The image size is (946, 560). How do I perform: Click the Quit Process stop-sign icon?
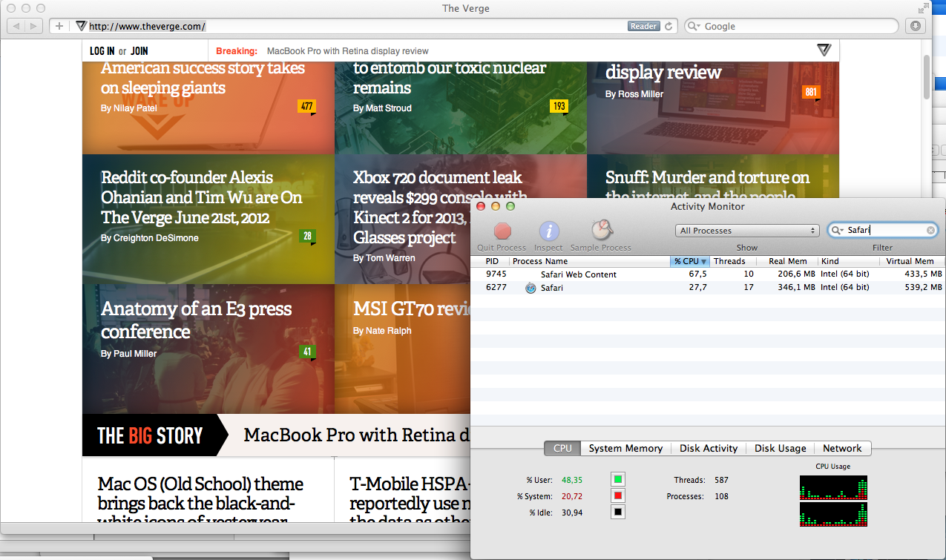coord(502,231)
